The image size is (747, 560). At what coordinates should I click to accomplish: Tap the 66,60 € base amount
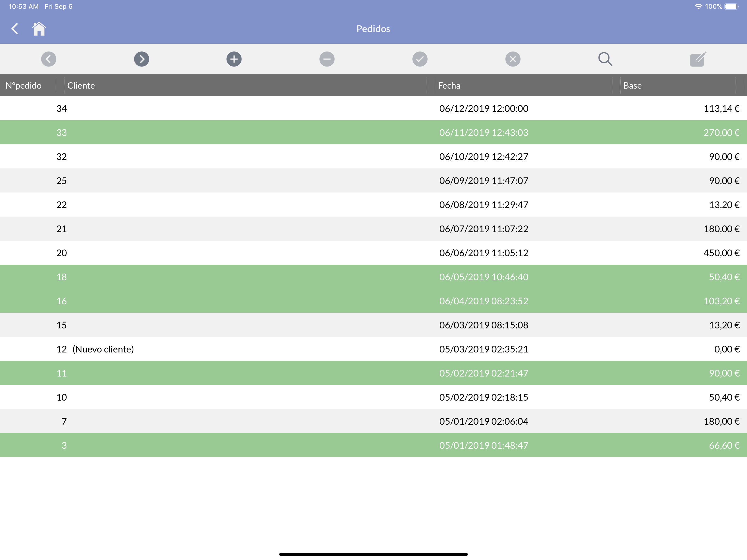coord(724,445)
